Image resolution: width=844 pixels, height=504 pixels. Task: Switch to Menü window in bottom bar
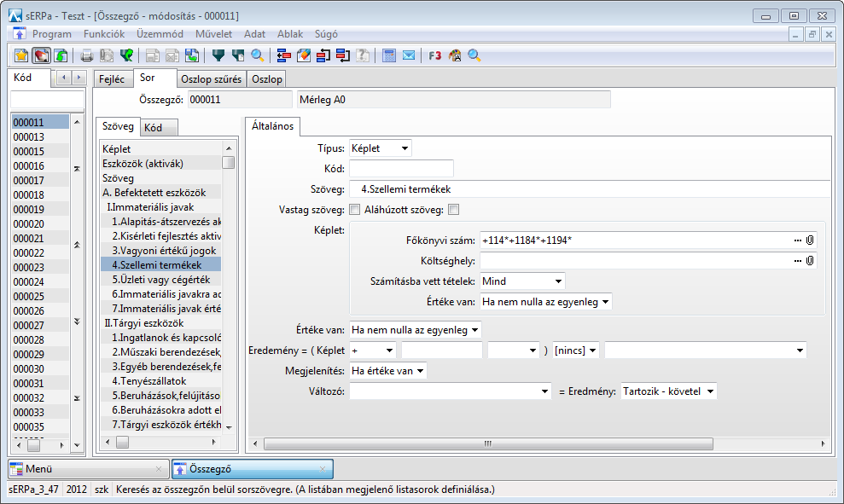coord(85,469)
